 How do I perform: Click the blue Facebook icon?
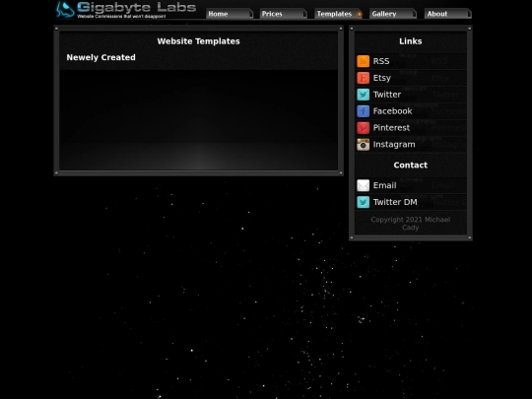pyautogui.click(x=363, y=111)
